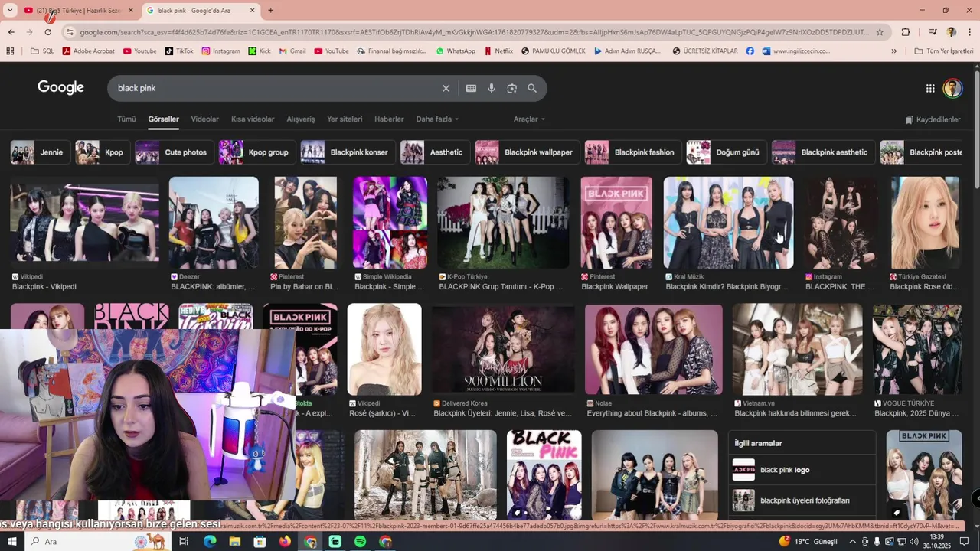This screenshot has width=980, height=551.
Task: Open Windows Start menu
Action: [x=13, y=541]
